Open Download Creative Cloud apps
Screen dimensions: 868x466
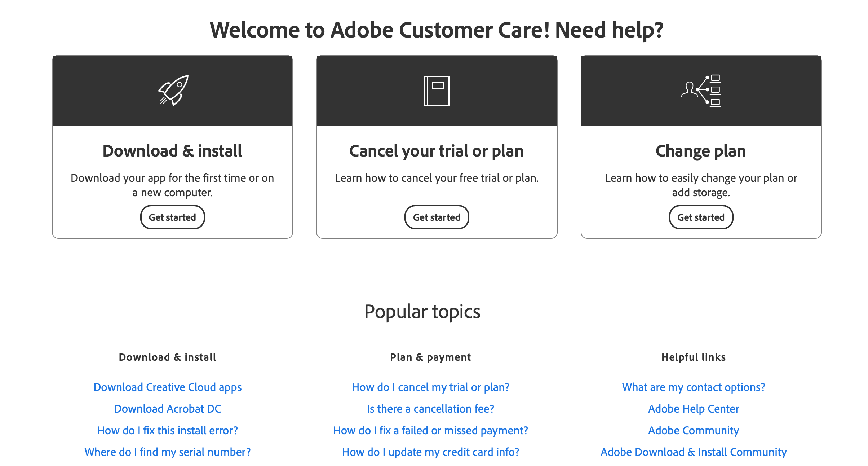coord(167,387)
